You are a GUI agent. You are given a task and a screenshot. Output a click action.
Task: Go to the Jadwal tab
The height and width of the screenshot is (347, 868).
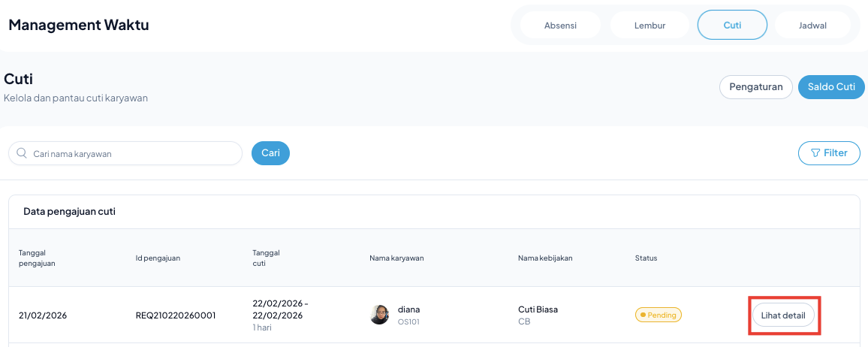[x=812, y=25]
